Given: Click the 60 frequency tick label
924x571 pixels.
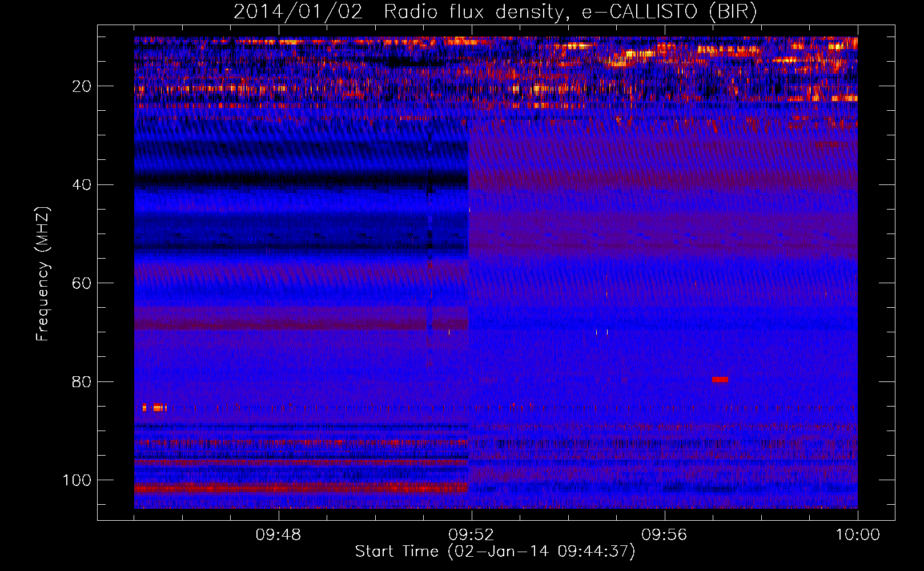Looking at the screenshot, I should [x=82, y=283].
